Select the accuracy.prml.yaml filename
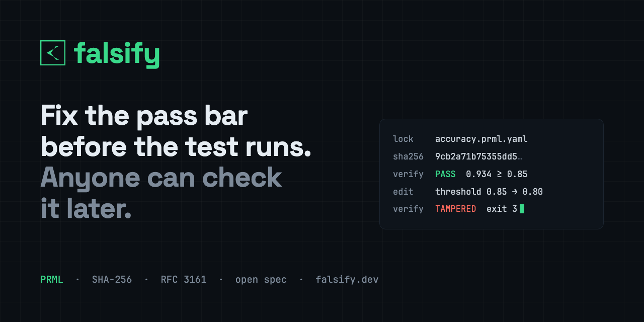644x322 pixels. pos(481,139)
